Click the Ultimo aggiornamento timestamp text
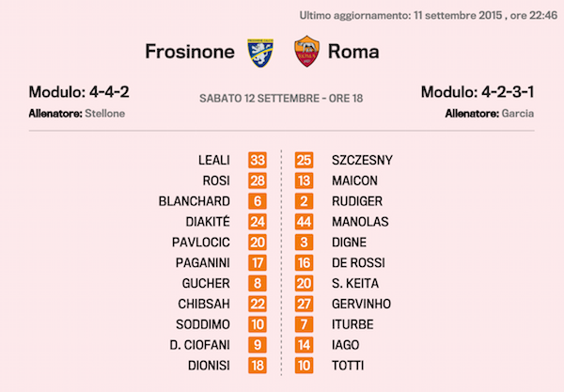 pyautogui.click(x=428, y=14)
